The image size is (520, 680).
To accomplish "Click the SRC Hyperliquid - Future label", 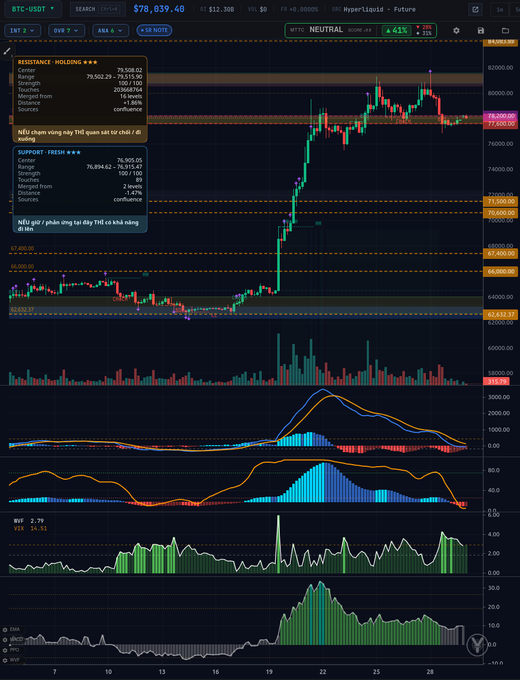I will (373, 9).
